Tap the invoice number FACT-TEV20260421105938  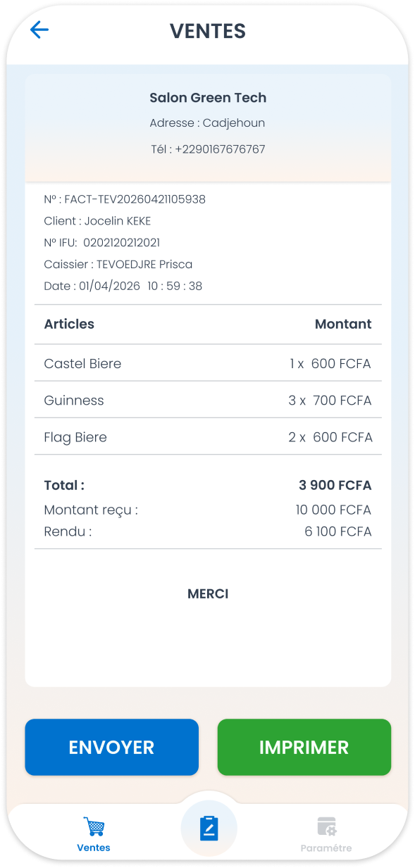click(x=135, y=199)
